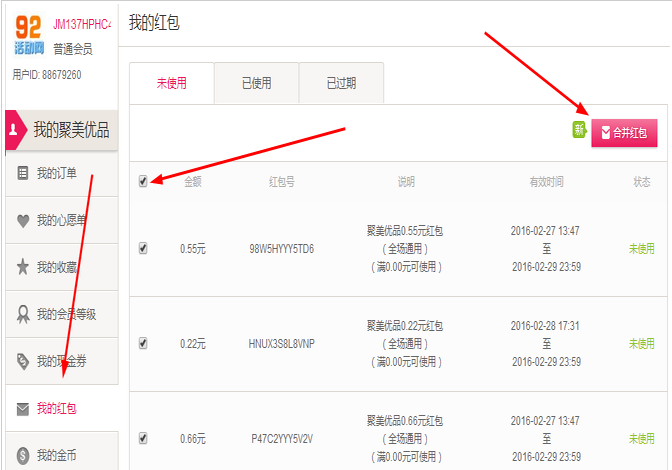Image resolution: width=672 pixels, height=470 pixels.
Task: Open 我的收藏 in the sidebar
Action: pyautogui.click(x=62, y=267)
